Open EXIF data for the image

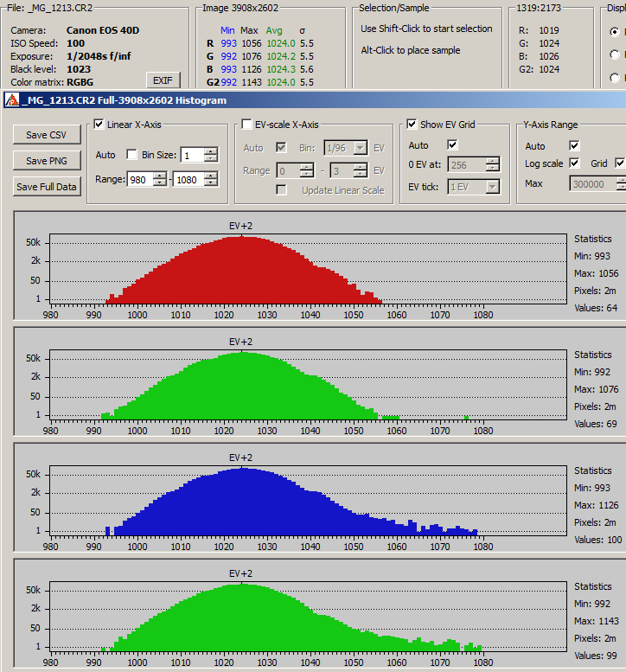[163, 80]
